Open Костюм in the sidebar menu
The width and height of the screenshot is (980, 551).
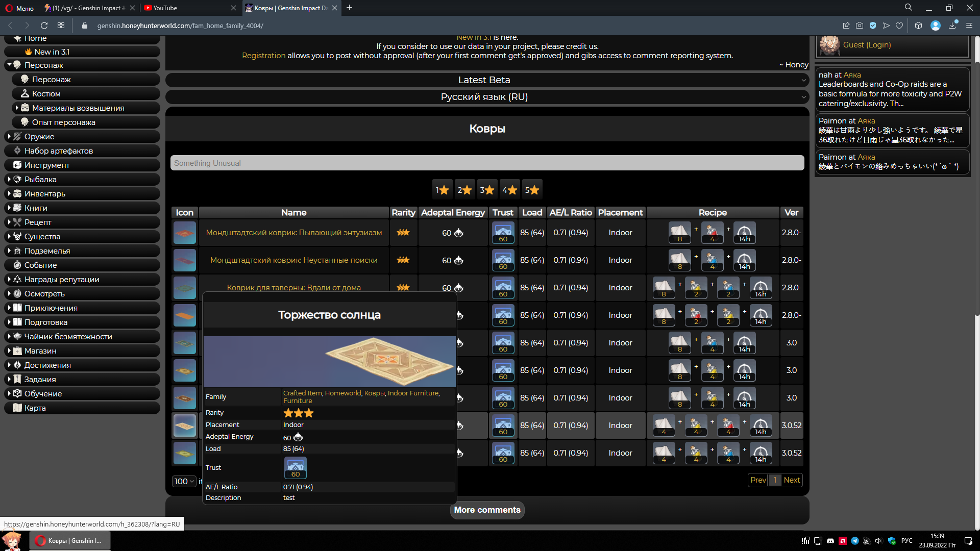[x=46, y=94]
